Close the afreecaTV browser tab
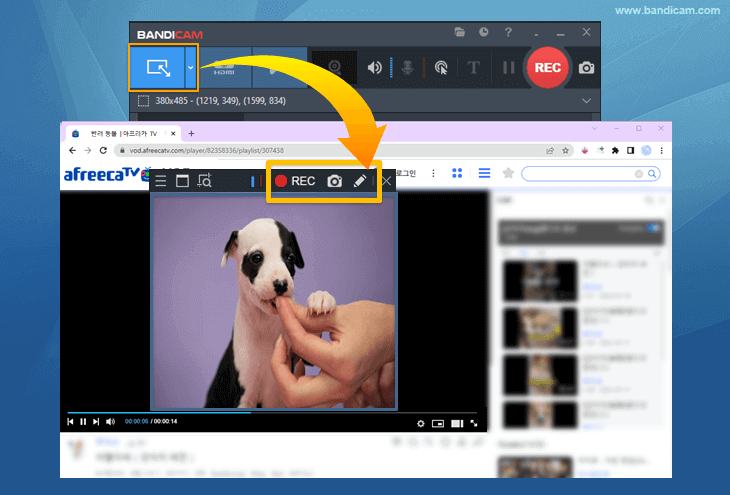730x495 pixels. point(173,134)
